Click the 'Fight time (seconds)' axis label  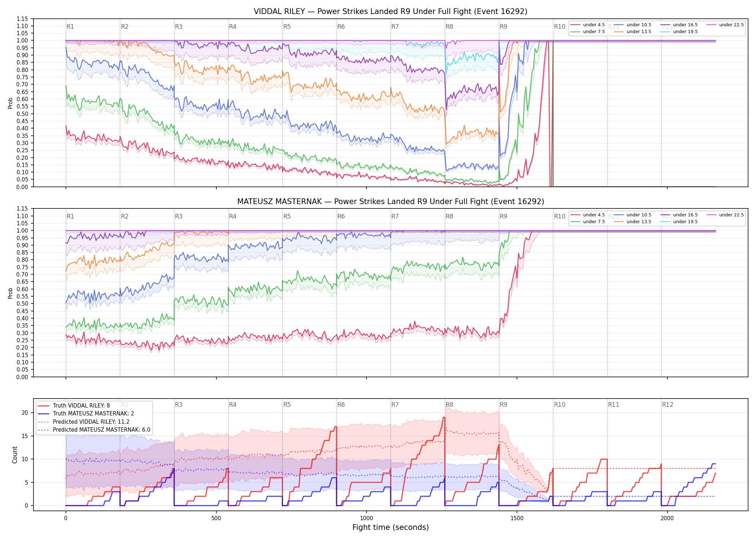coord(390,527)
